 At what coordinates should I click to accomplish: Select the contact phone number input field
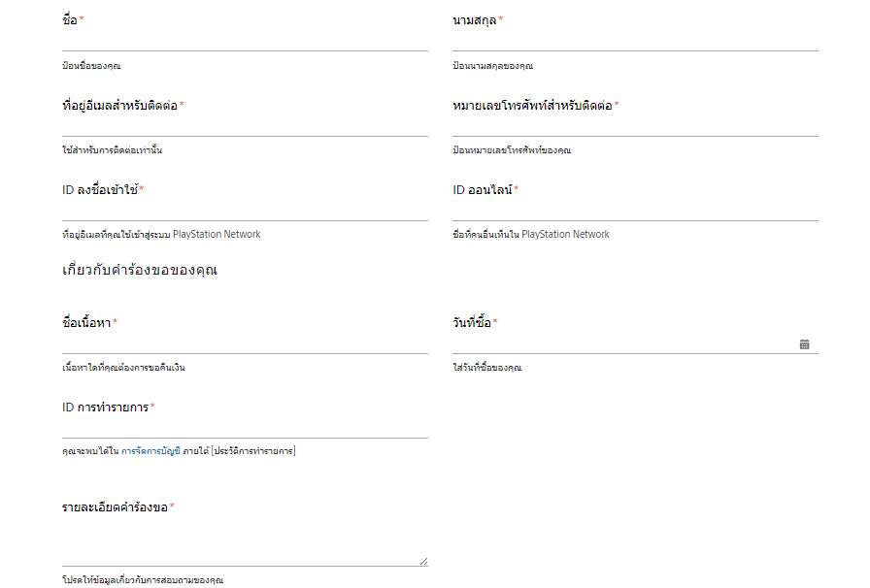[635, 125]
